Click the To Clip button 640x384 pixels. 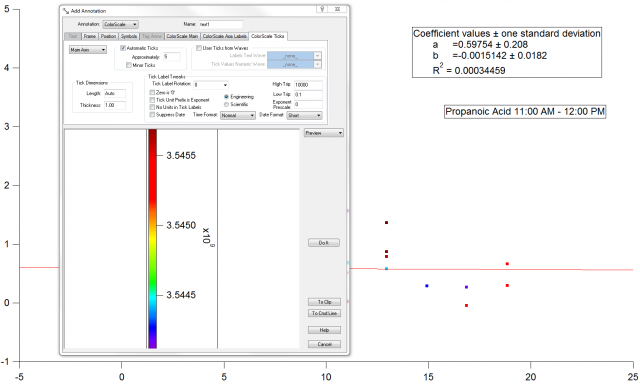pyautogui.click(x=324, y=302)
